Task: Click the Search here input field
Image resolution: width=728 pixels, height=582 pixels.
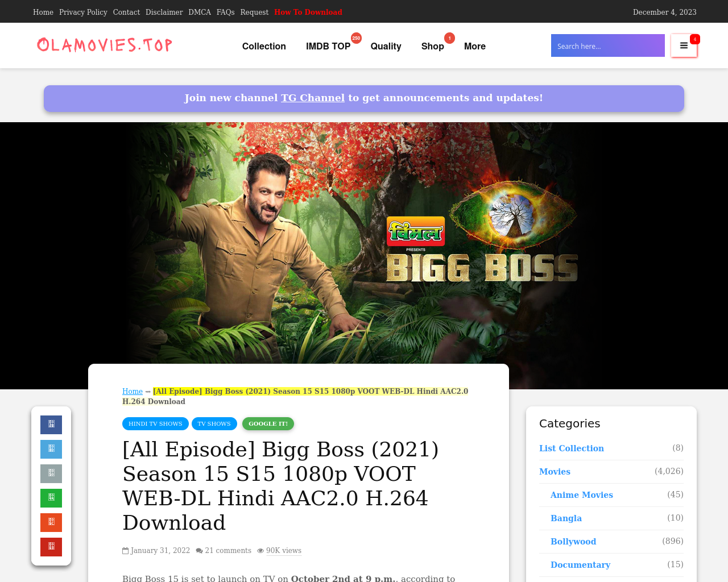Action: point(608,45)
